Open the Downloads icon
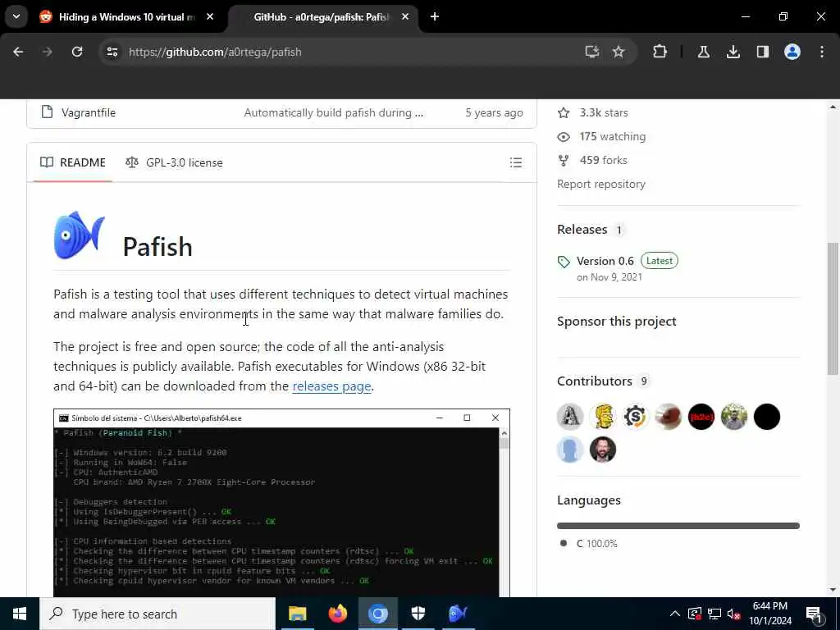Screen dimensions: 840x630 click(733, 52)
